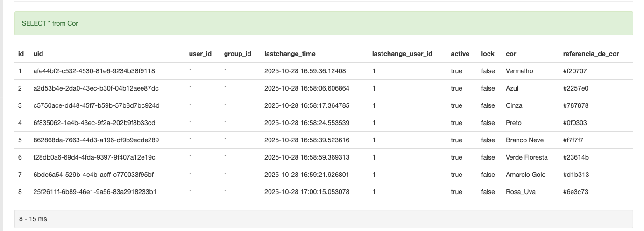The image size is (644, 231).
Task: Click the lock column header
Action: (488, 54)
